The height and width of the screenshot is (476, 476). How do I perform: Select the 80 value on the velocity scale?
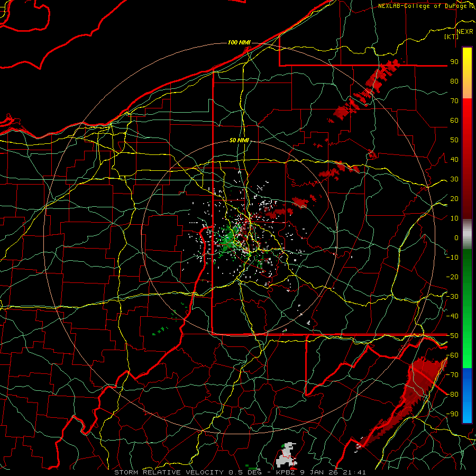point(454,81)
